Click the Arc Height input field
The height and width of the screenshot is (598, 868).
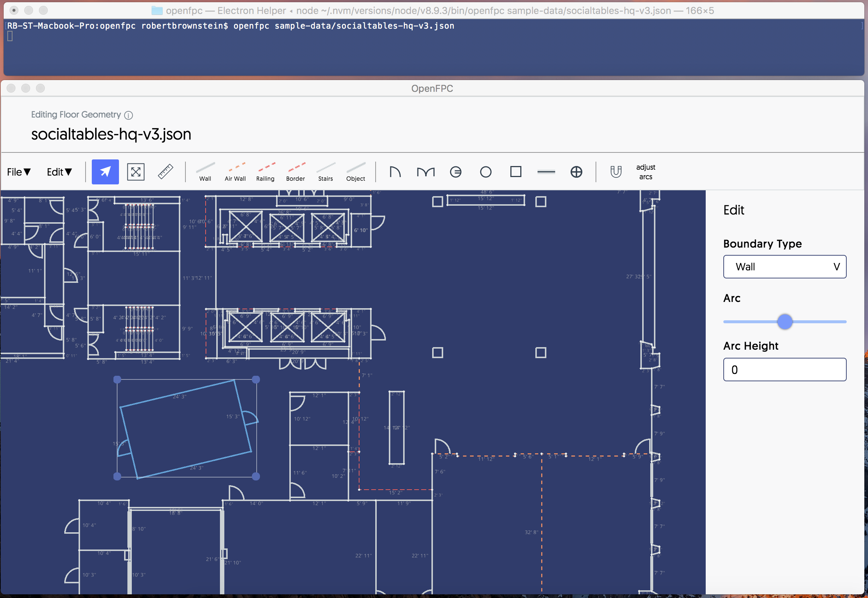point(785,370)
